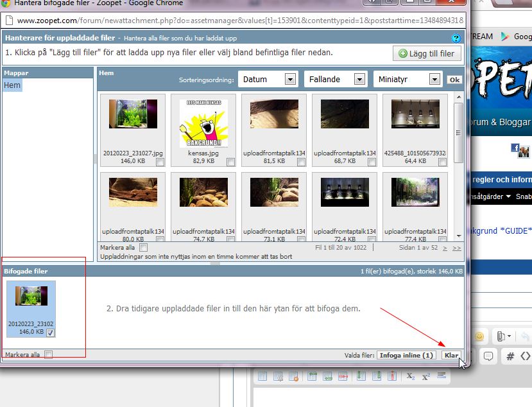Image resolution: width=532 pixels, height=407 pixels.
Task: Click the Ok sort button
Action: (x=454, y=80)
